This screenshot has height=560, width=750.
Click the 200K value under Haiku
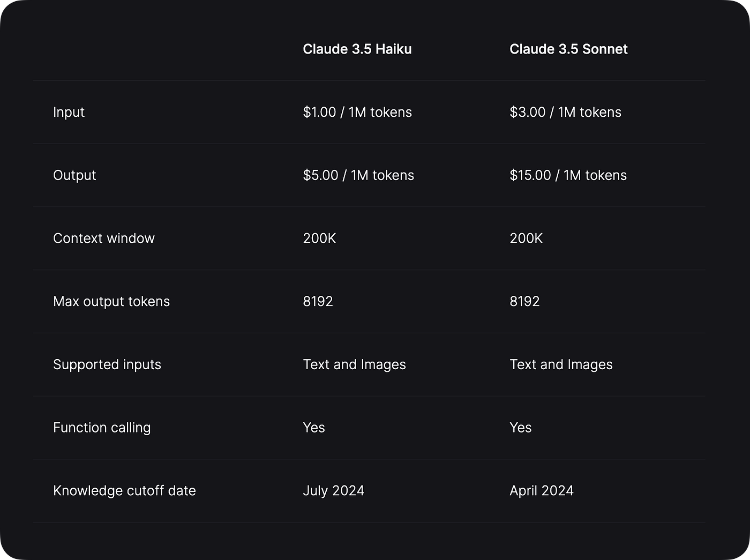point(319,238)
